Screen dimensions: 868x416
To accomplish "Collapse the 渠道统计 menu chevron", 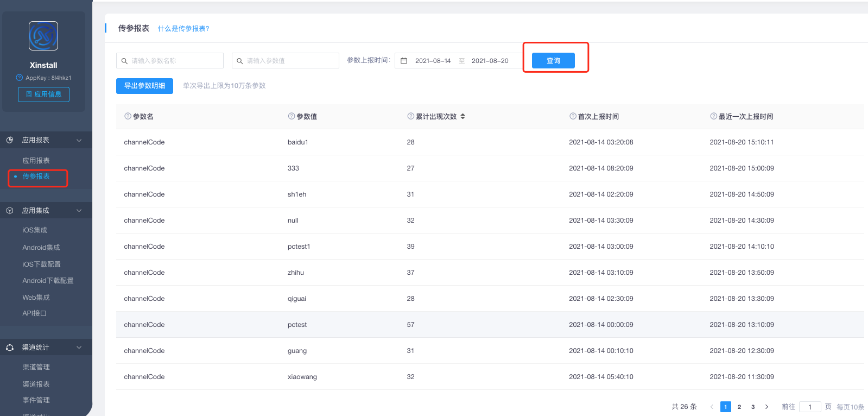I will click(79, 348).
